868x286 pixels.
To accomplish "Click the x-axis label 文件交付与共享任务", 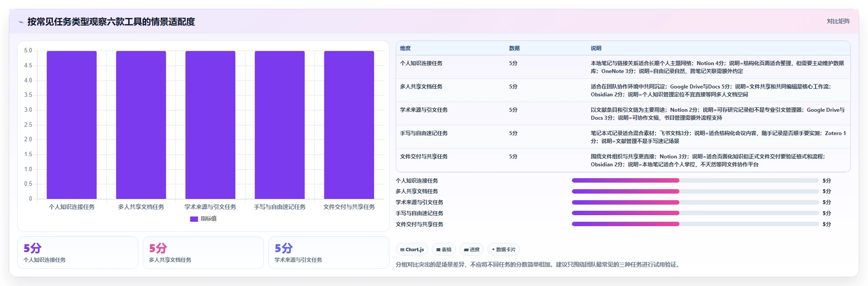I will tap(349, 207).
